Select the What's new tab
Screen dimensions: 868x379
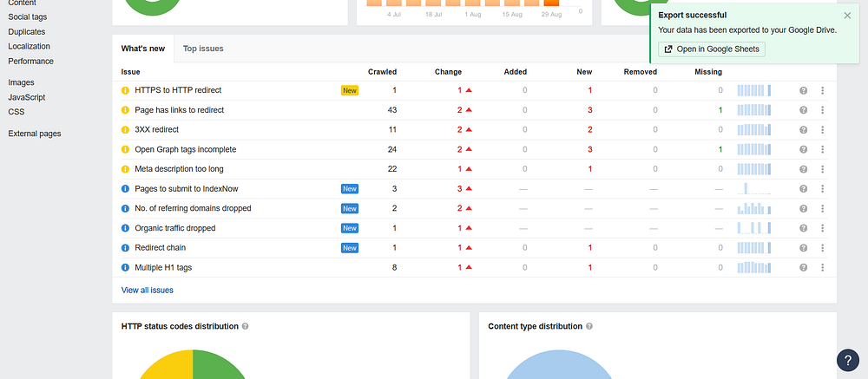click(x=143, y=49)
